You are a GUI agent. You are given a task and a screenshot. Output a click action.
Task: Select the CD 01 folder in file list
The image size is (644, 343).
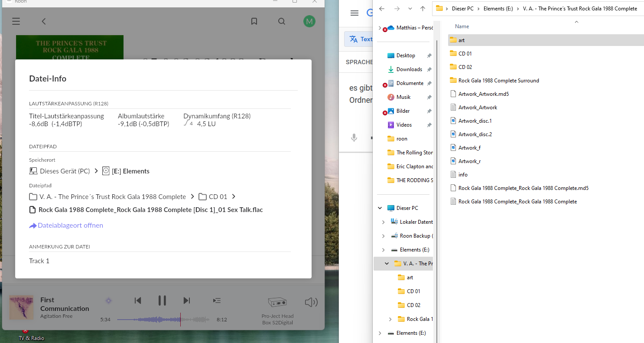point(465,54)
